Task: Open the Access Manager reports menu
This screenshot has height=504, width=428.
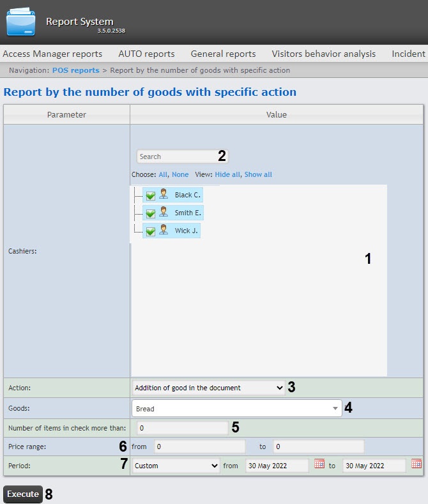Action: [52, 54]
